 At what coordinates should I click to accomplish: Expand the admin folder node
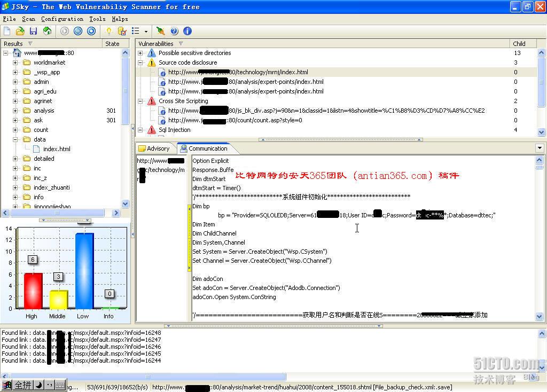[15, 82]
